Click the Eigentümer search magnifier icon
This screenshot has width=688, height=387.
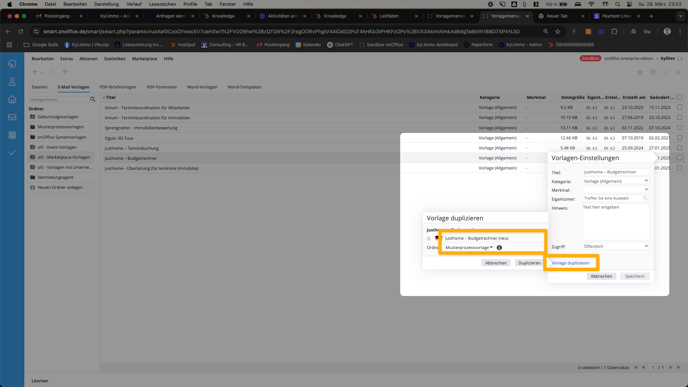[645, 198]
